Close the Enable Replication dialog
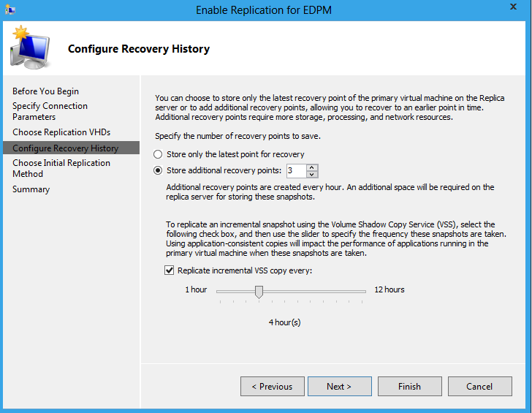532x413 pixels. [x=513, y=7]
